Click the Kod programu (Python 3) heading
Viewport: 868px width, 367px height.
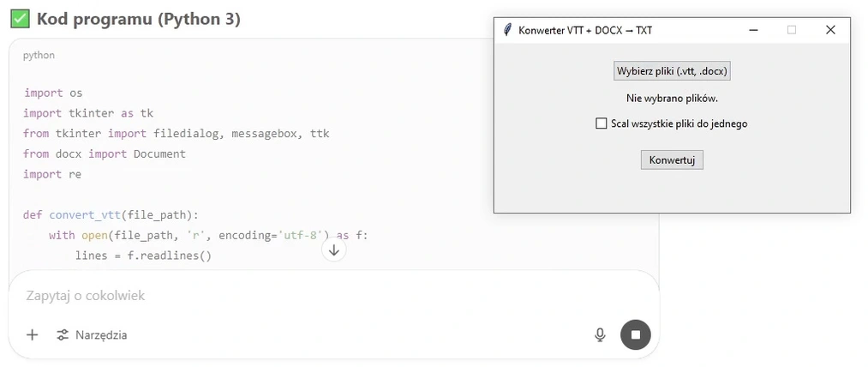tap(138, 18)
